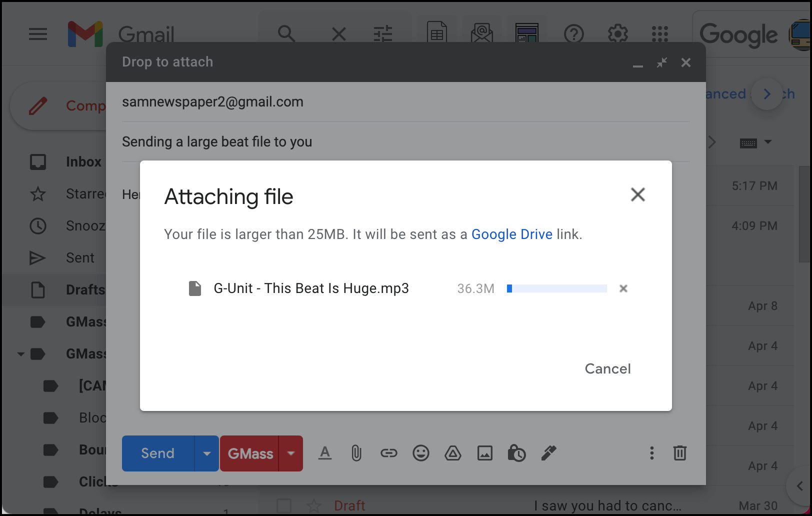Send the email
This screenshot has height=516, width=812.
158,453
